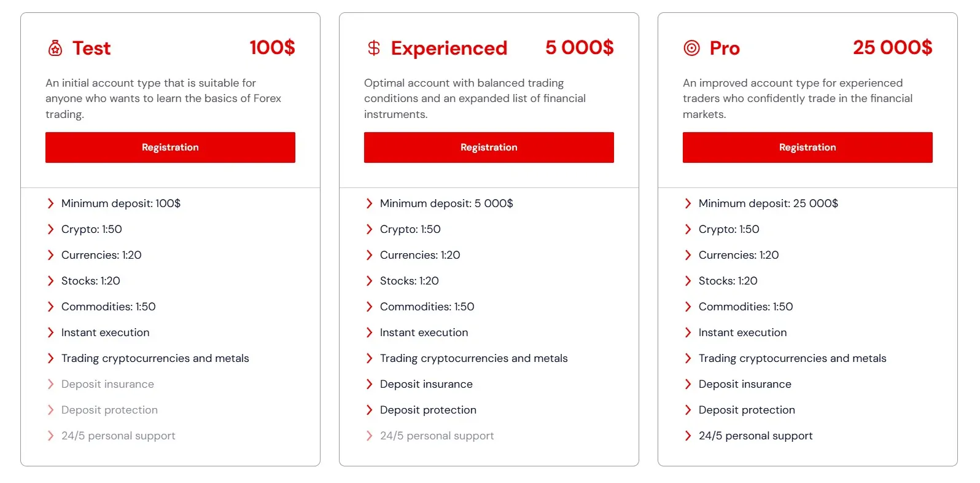This screenshot has height=483, width=980.
Task: Click the 25 000$ price label
Action: point(892,47)
